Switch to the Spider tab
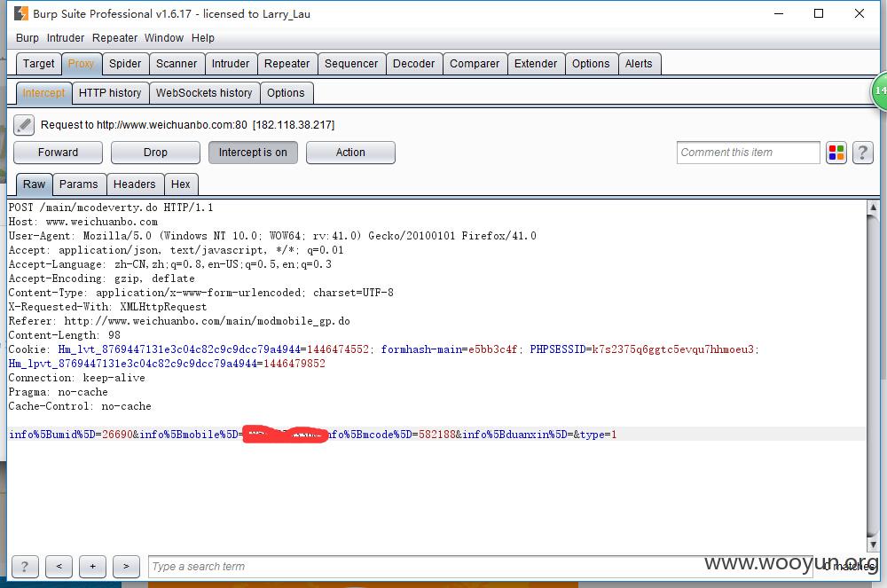Screen dimensions: 887x588 pos(125,64)
